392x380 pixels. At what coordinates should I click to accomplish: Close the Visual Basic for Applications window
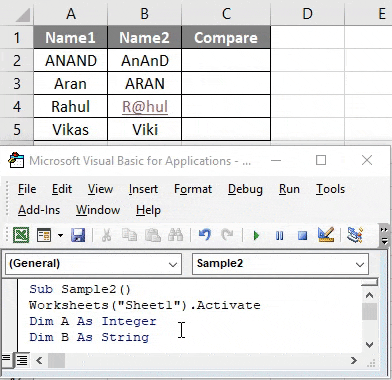367,160
